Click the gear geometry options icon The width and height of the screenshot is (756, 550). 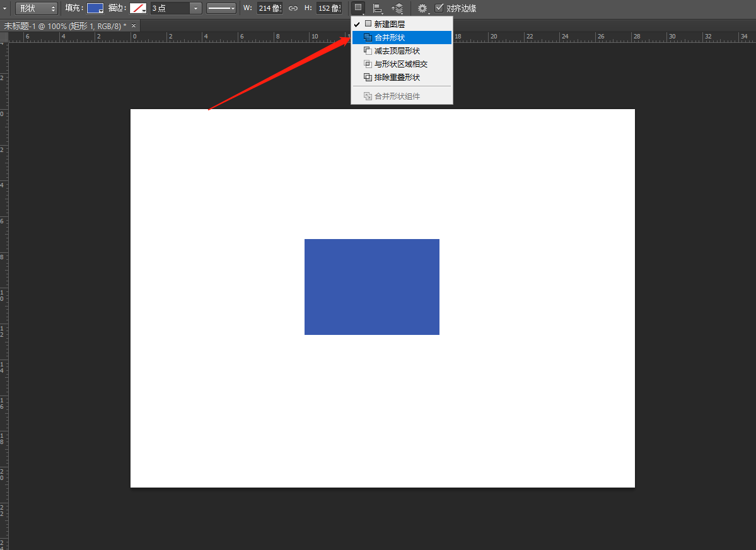pos(422,8)
